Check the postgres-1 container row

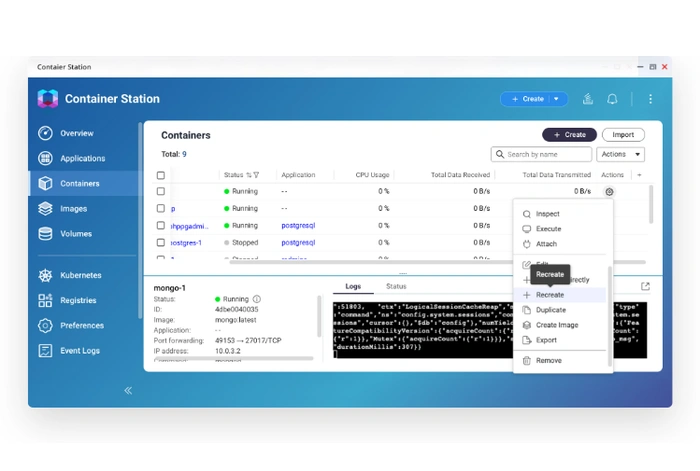161,242
